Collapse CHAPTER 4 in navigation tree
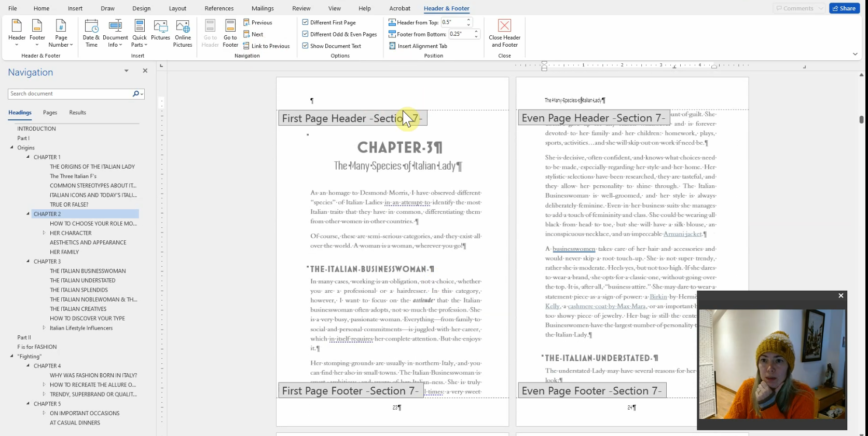The width and height of the screenshot is (868, 436). 29,365
